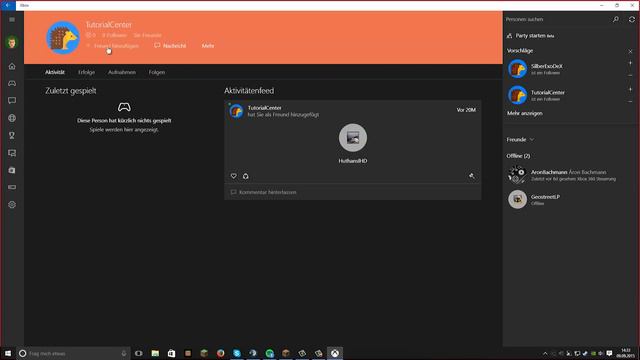Open the globe icon in the sidebar
The height and width of the screenshot is (360, 640).
(x=12, y=118)
